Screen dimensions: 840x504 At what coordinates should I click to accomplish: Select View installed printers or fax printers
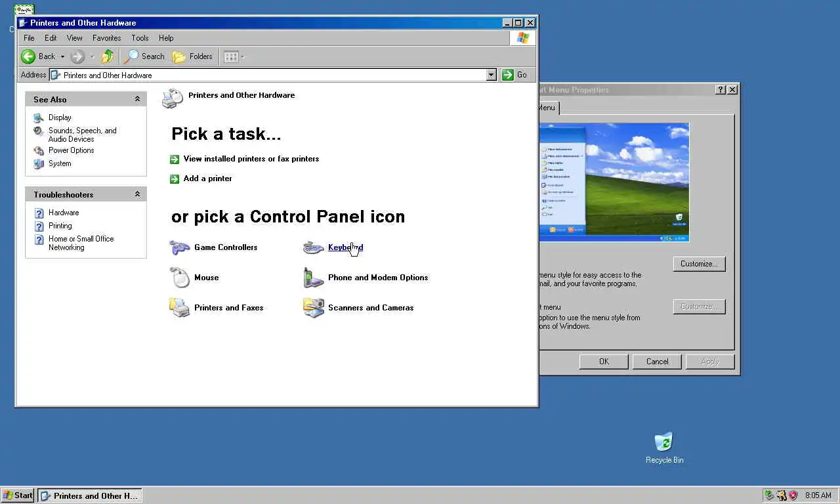pos(251,159)
